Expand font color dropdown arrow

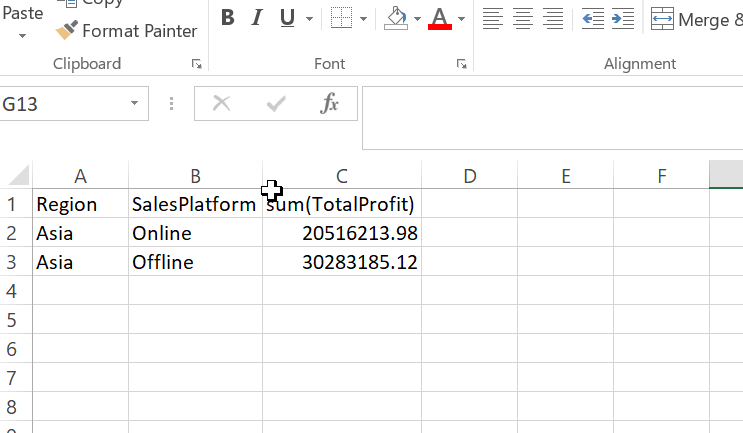(462, 19)
